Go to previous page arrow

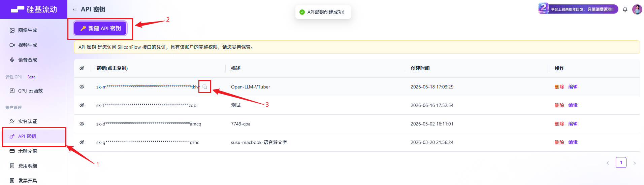(x=608, y=163)
